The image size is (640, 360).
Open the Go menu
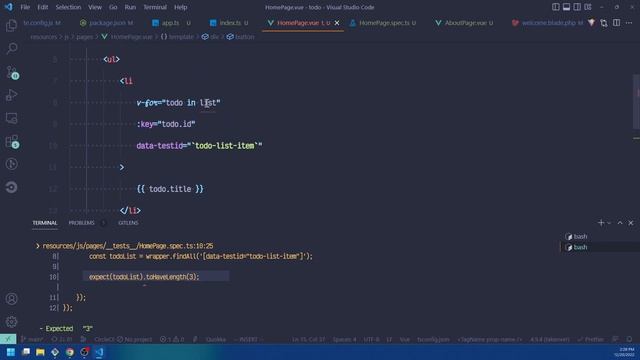tap(113, 7)
